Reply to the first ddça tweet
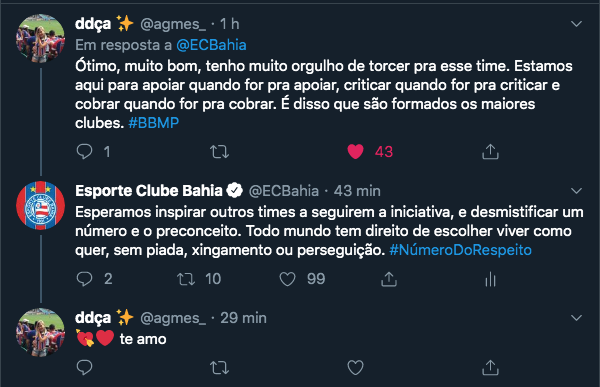 click(x=85, y=152)
